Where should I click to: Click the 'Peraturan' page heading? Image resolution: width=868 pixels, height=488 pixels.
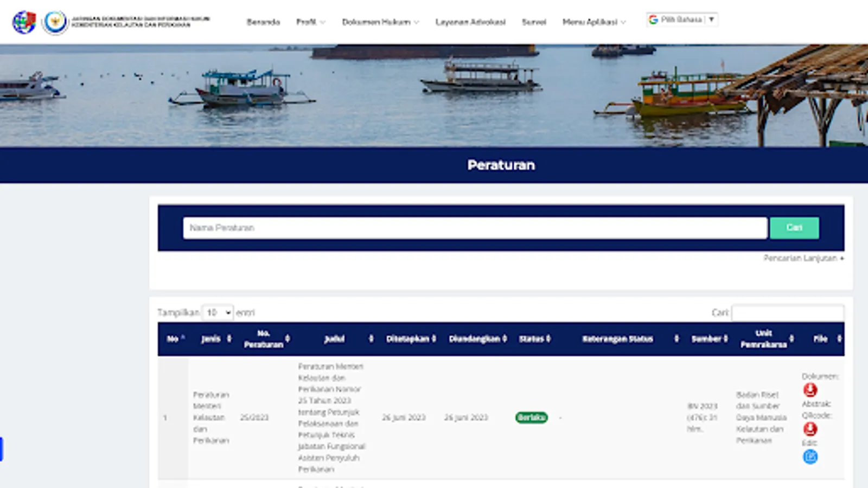pyautogui.click(x=501, y=165)
